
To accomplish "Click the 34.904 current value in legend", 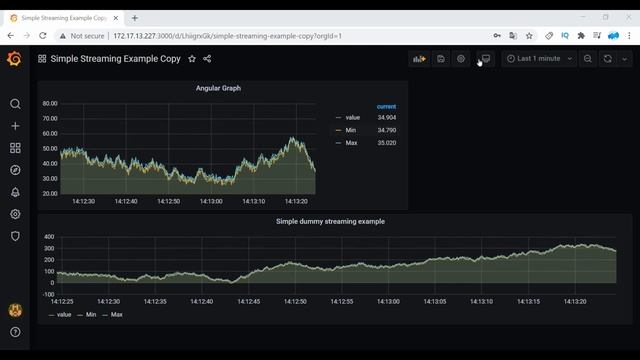I will [387, 118].
